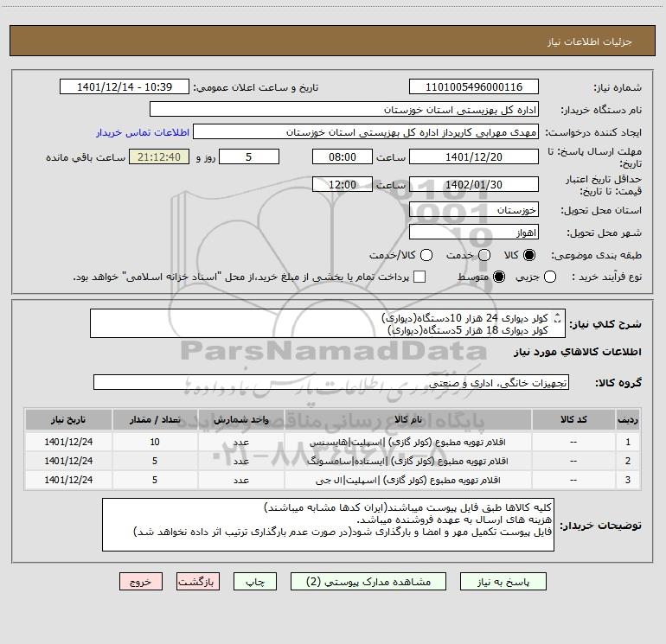This screenshot has width=666, height=644.
Task: Click the گروه کالا field
Action: coord(331,382)
